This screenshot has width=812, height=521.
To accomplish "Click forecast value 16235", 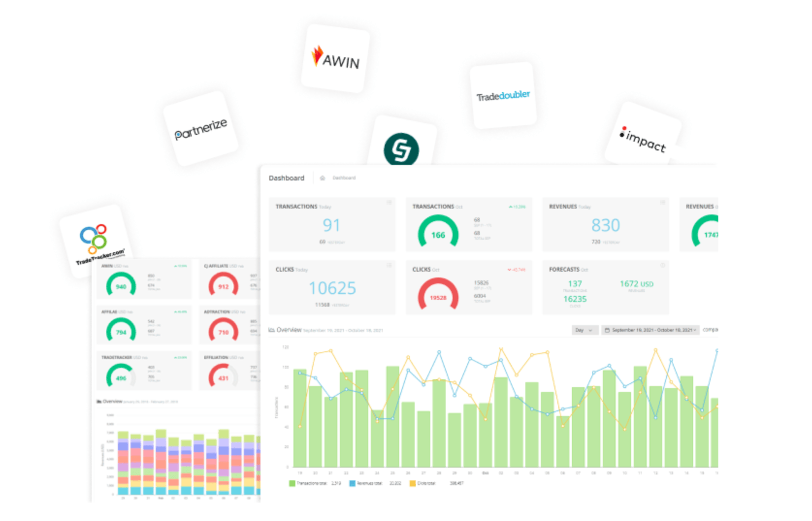I will [x=575, y=299].
